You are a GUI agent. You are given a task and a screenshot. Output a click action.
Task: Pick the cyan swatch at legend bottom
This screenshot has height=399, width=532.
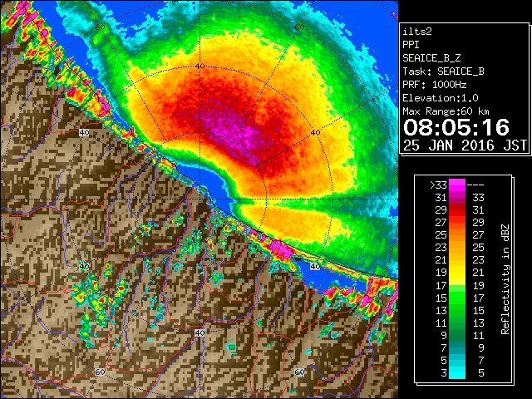click(457, 372)
